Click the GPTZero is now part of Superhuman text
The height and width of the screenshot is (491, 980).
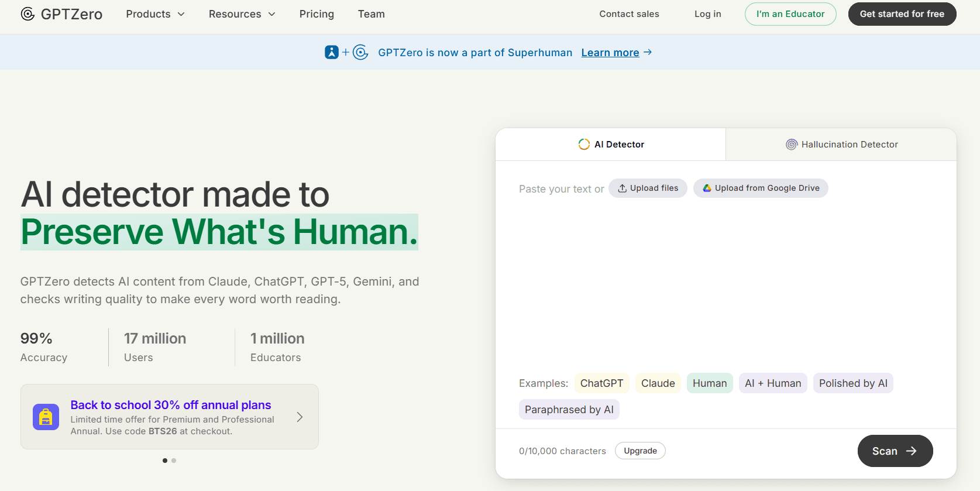475,53
